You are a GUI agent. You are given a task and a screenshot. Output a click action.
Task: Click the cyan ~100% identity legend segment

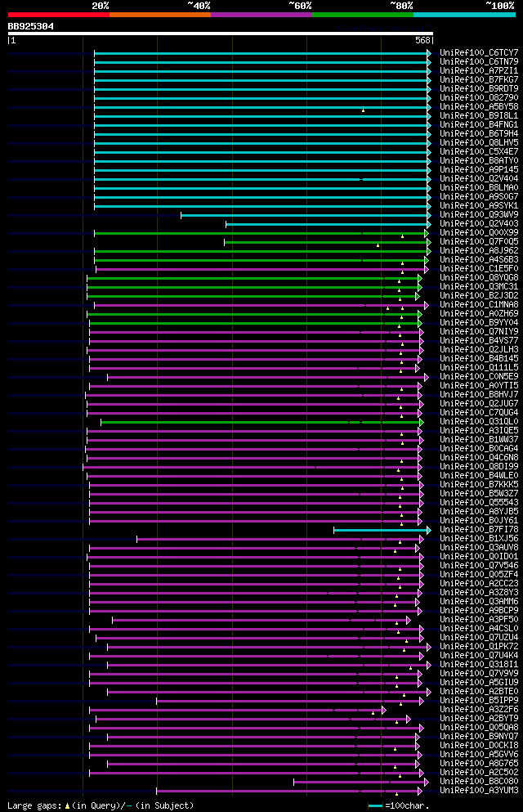(464, 15)
